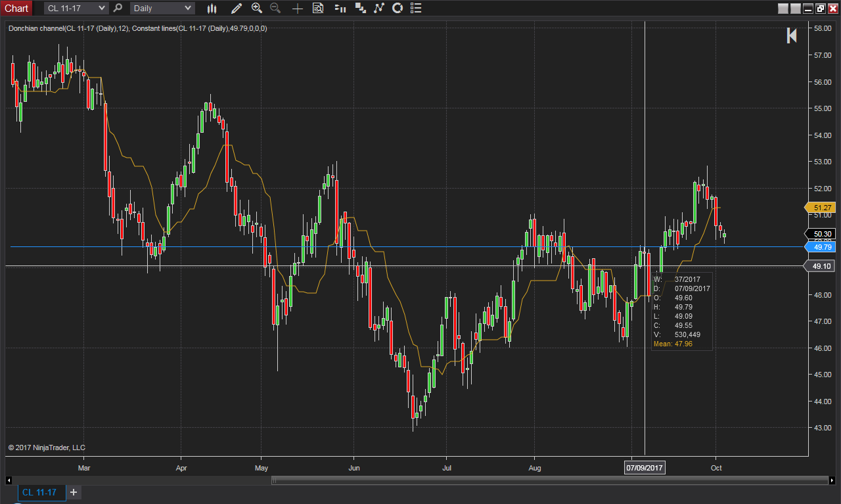841x504 pixels.
Task: Click the Oct label on time axis
Action: click(716, 468)
